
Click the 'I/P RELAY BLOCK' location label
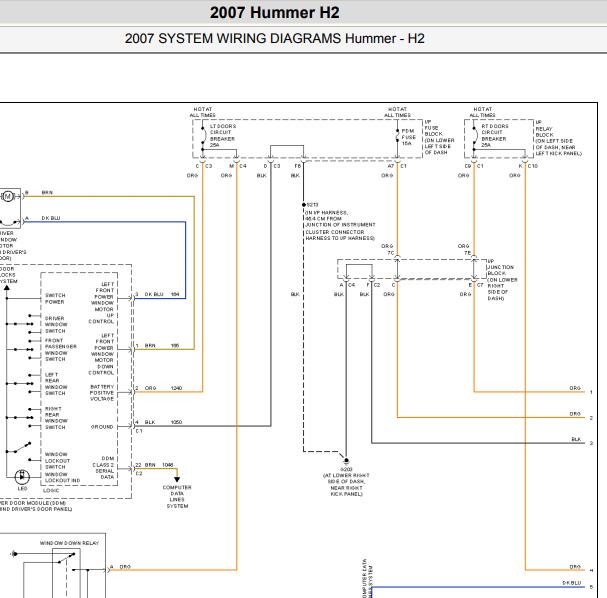[x=558, y=138]
